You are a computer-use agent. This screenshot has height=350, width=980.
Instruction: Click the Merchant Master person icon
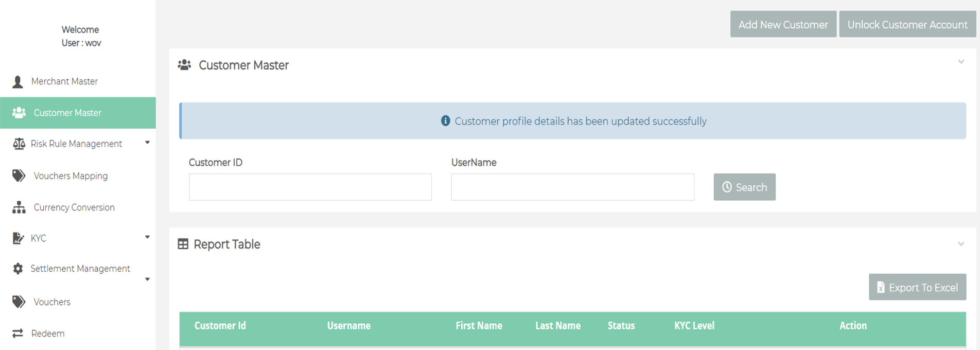click(18, 82)
